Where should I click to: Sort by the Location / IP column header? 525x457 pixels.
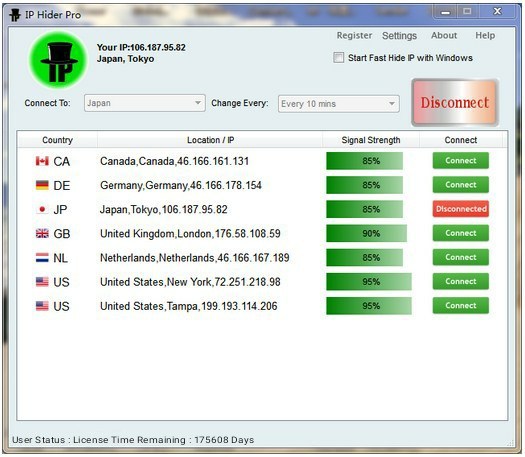coord(210,140)
